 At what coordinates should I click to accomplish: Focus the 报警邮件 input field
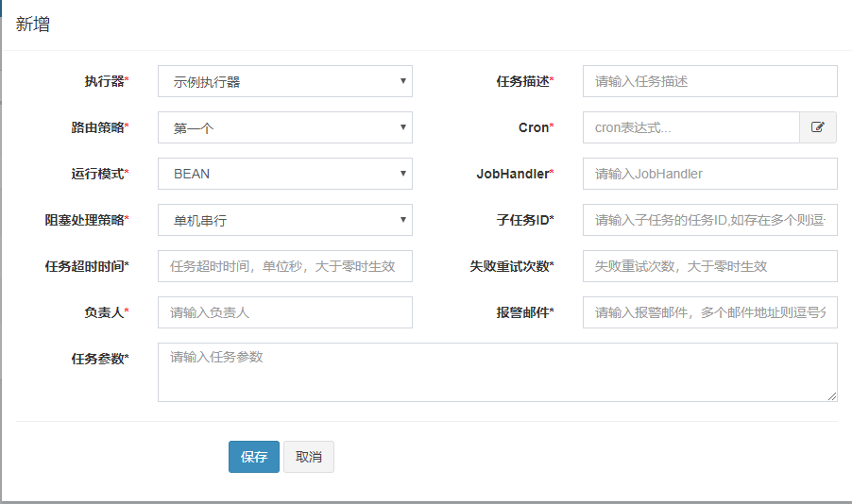[x=710, y=312]
